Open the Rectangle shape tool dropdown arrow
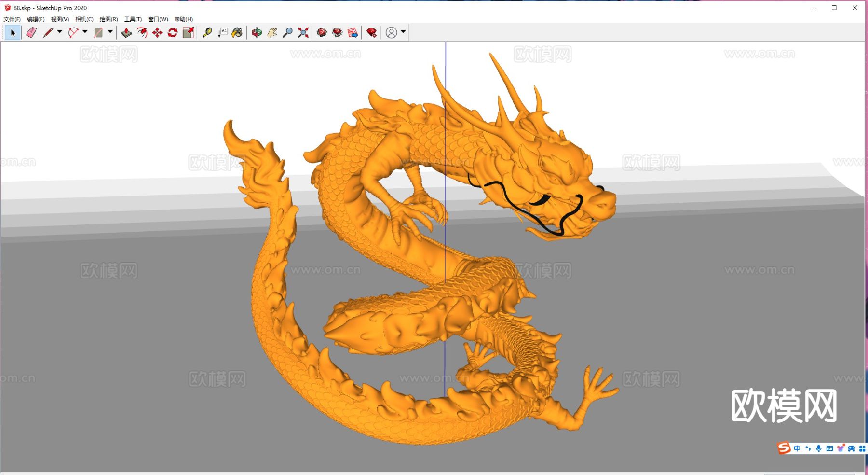 coord(110,32)
